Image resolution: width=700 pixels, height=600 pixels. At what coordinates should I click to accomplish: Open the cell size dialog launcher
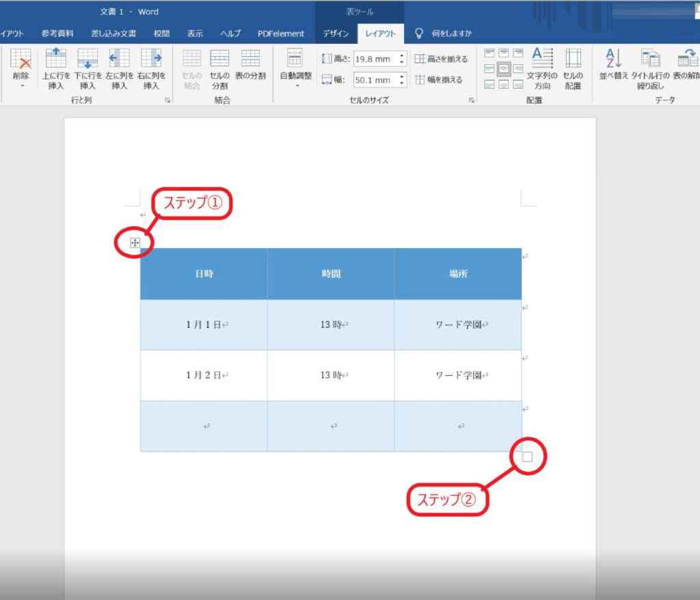pos(471,100)
